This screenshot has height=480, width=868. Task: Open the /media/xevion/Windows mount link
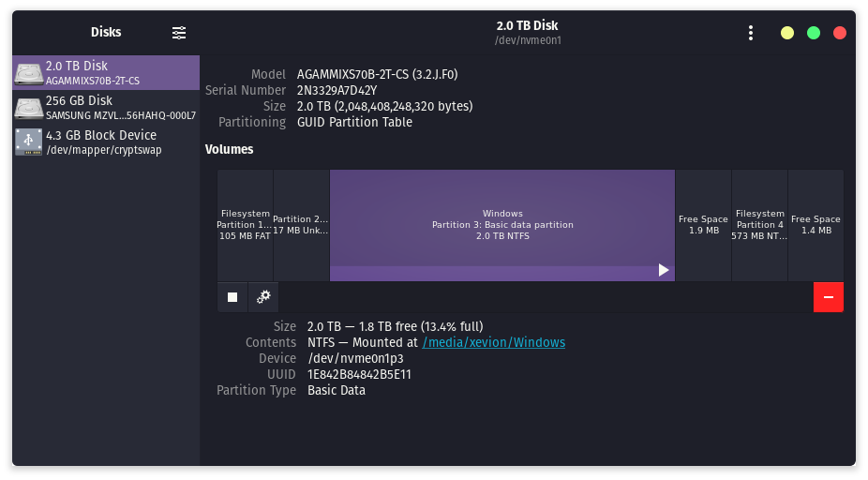[494, 342]
